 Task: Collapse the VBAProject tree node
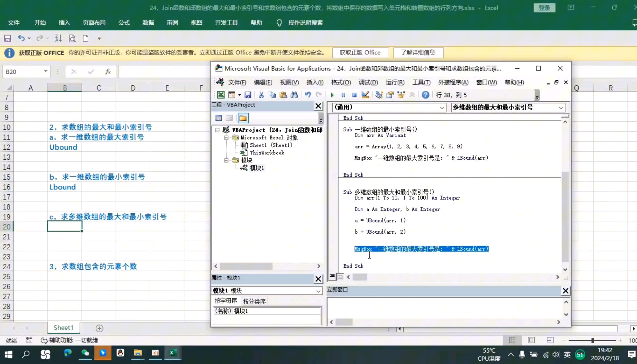[x=217, y=130]
